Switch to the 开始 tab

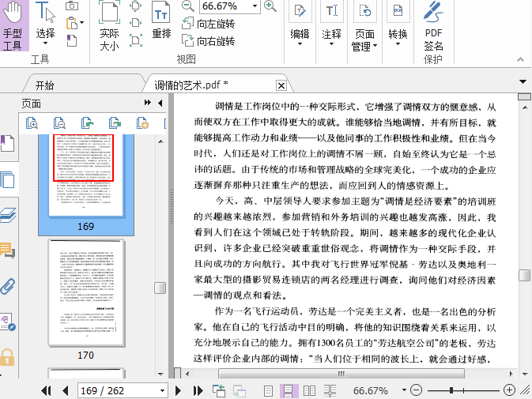(x=44, y=85)
